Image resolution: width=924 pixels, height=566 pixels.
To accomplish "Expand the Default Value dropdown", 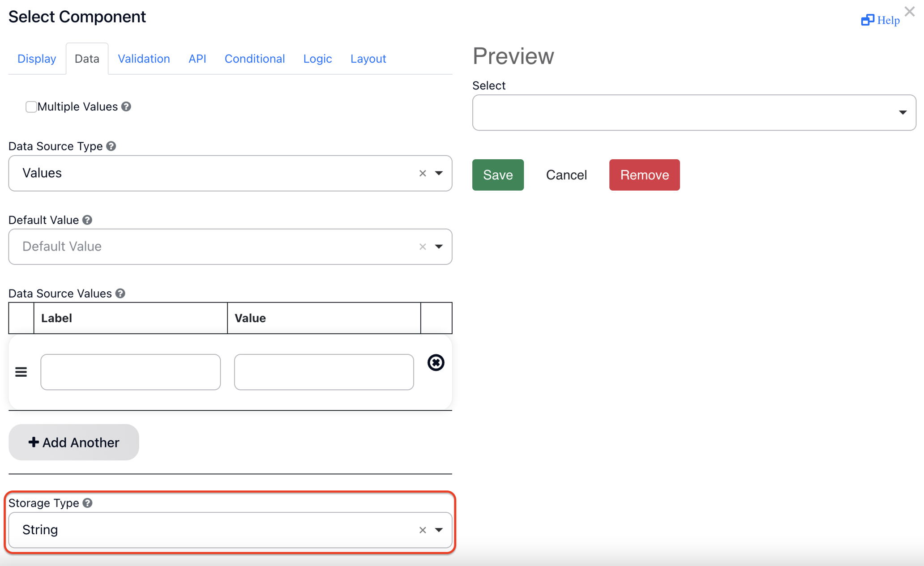I will [x=439, y=247].
